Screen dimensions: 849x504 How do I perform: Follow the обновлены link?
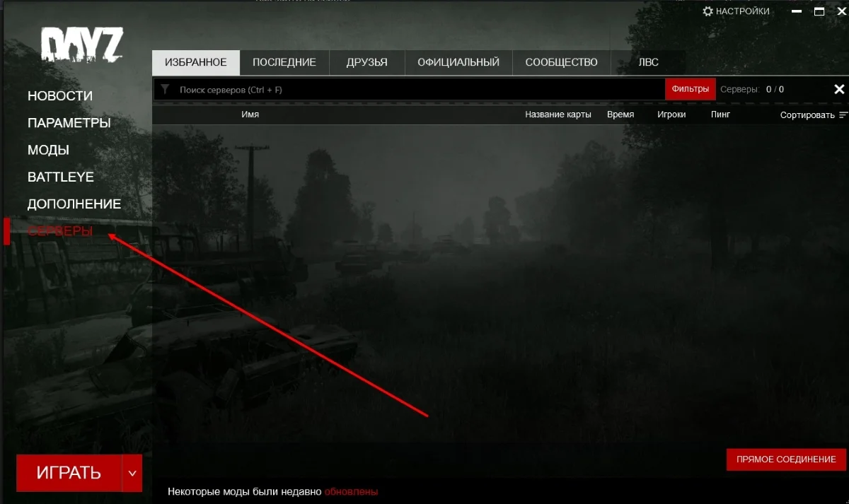(x=352, y=491)
